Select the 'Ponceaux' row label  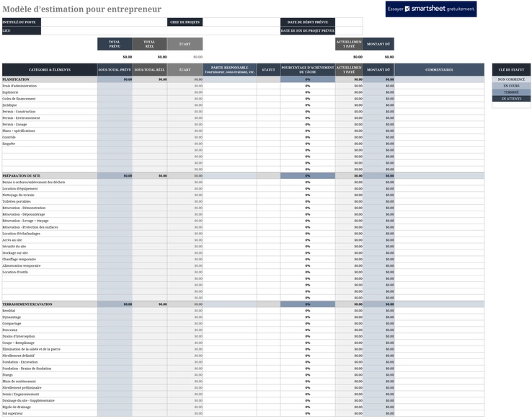(10, 330)
